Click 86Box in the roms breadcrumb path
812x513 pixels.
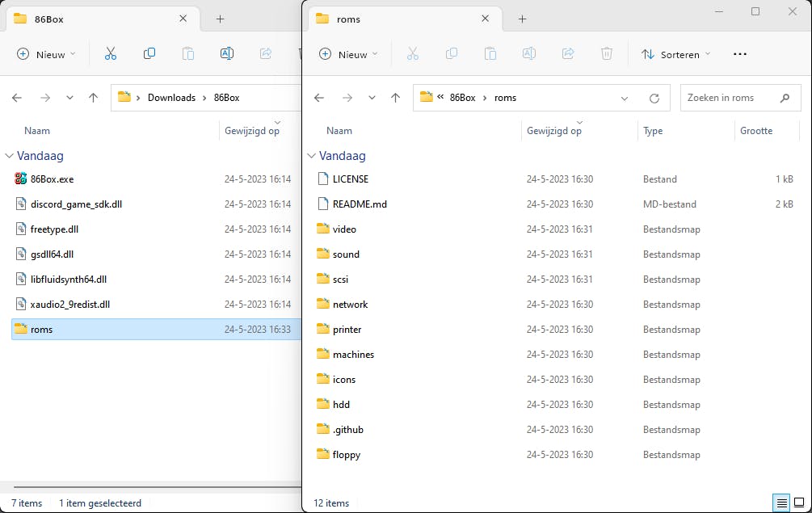coord(462,98)
